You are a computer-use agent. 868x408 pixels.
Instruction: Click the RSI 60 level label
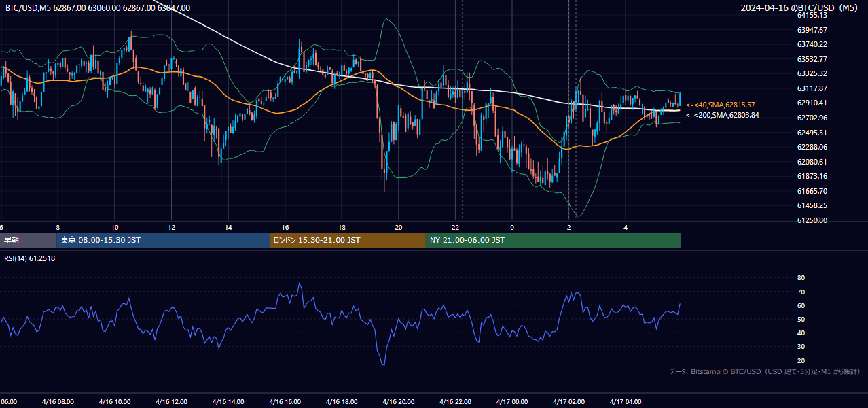[x=801, y=305]
